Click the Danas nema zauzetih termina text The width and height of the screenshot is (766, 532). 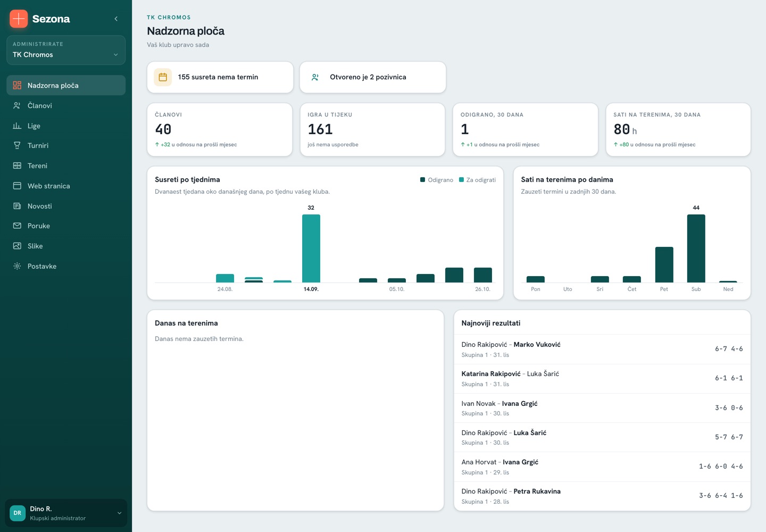tap(199, 339)
